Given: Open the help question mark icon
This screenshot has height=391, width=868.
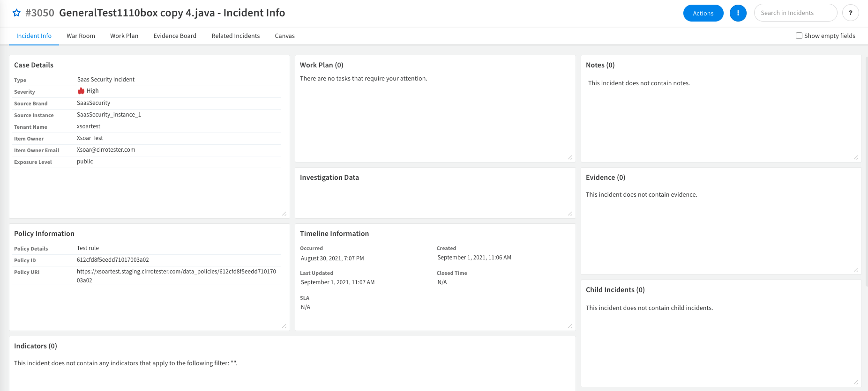Looking at the screenshot, I should [850, 13].
